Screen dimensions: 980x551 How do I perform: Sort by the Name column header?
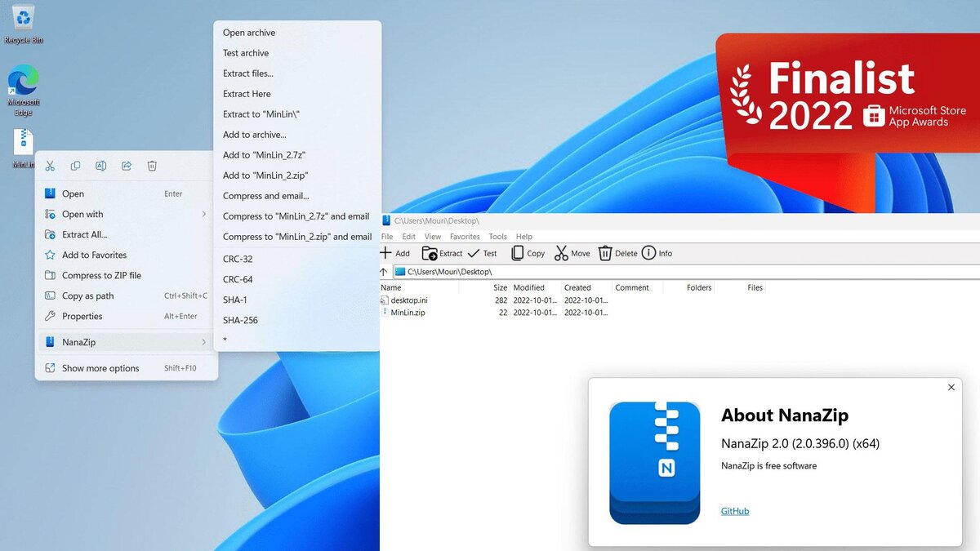[419, 287]
